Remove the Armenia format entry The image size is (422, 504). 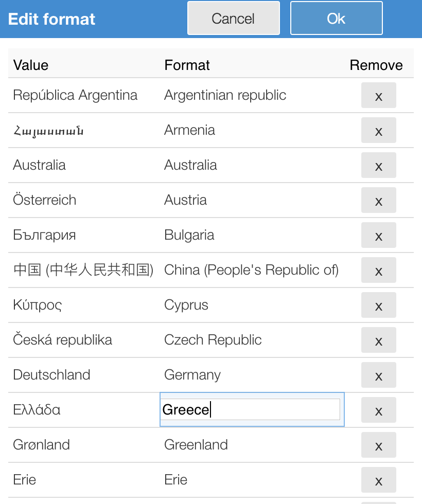378,131
